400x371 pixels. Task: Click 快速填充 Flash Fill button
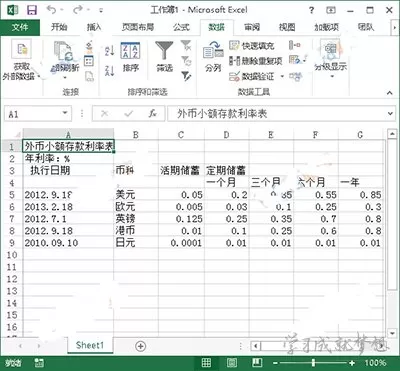252,46
